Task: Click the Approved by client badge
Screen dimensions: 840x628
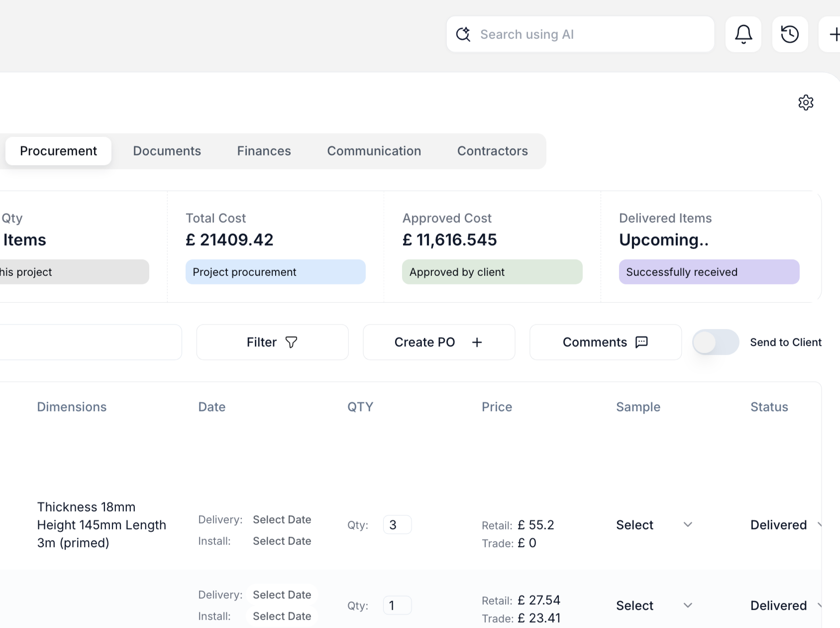Action: [492, 272]
